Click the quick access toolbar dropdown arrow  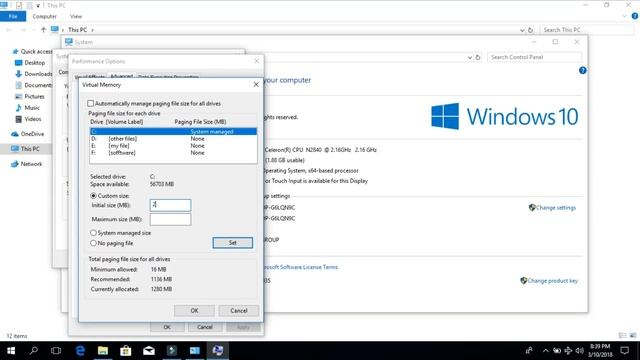(x=38, y=6)
